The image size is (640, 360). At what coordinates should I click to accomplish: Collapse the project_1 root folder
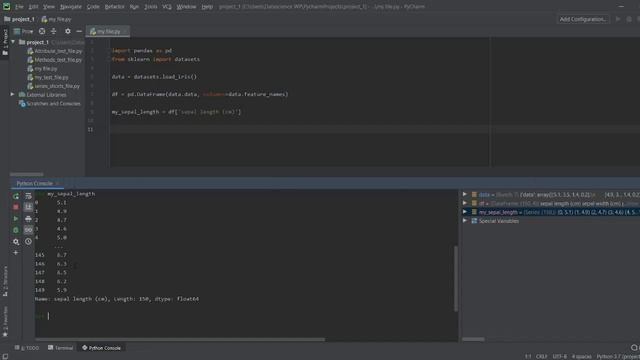click(x=13, y=42)
